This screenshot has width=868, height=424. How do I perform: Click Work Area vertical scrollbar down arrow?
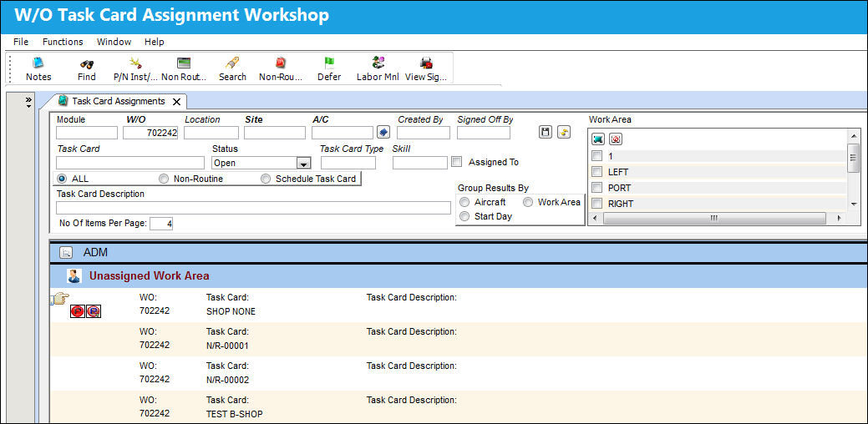[854, 204]
